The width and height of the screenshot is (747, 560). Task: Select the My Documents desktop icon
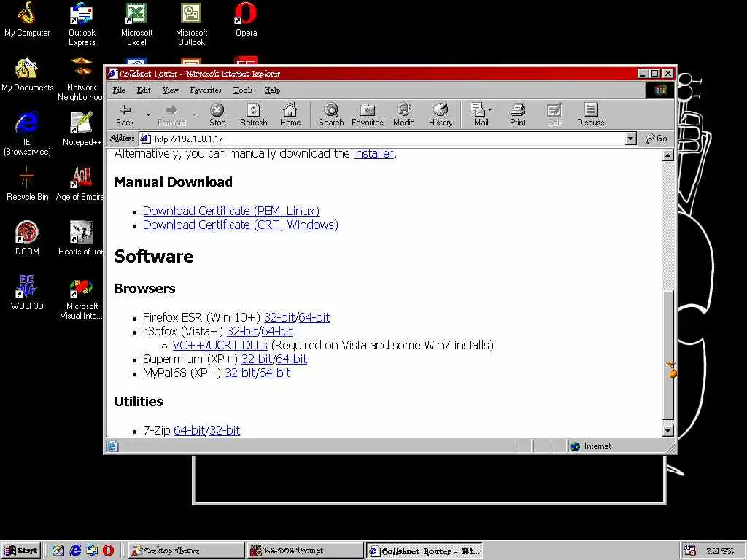[27, 75]
